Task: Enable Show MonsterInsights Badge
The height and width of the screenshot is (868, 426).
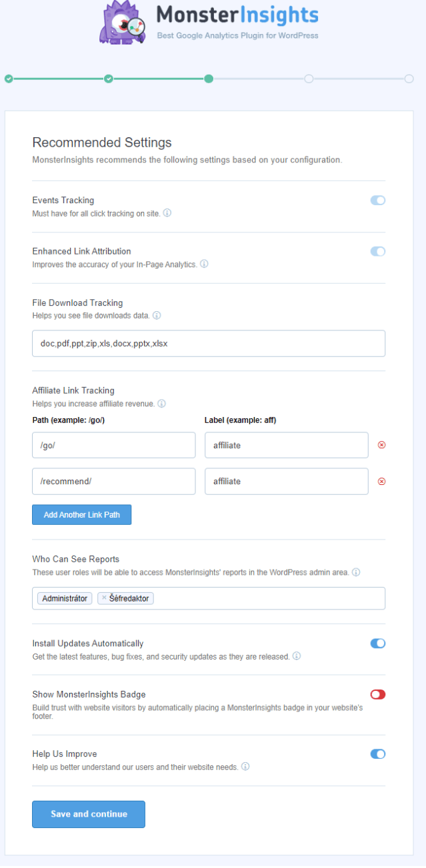Action: (x=378, y=694)
